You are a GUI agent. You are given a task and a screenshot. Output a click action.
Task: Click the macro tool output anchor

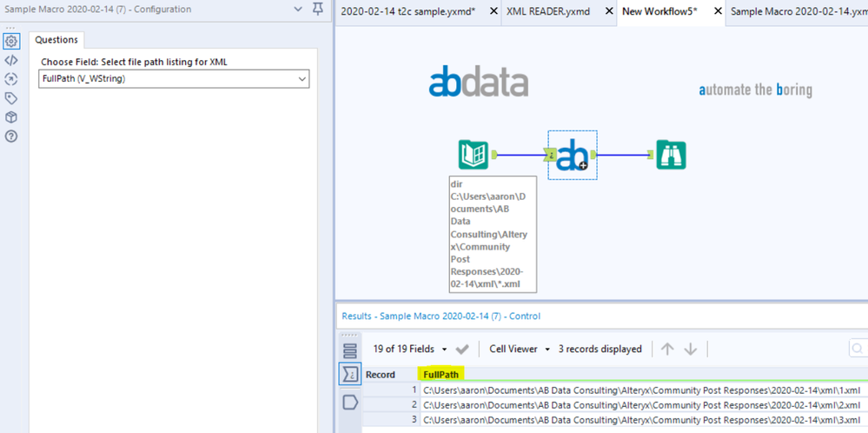click(593, 155)
